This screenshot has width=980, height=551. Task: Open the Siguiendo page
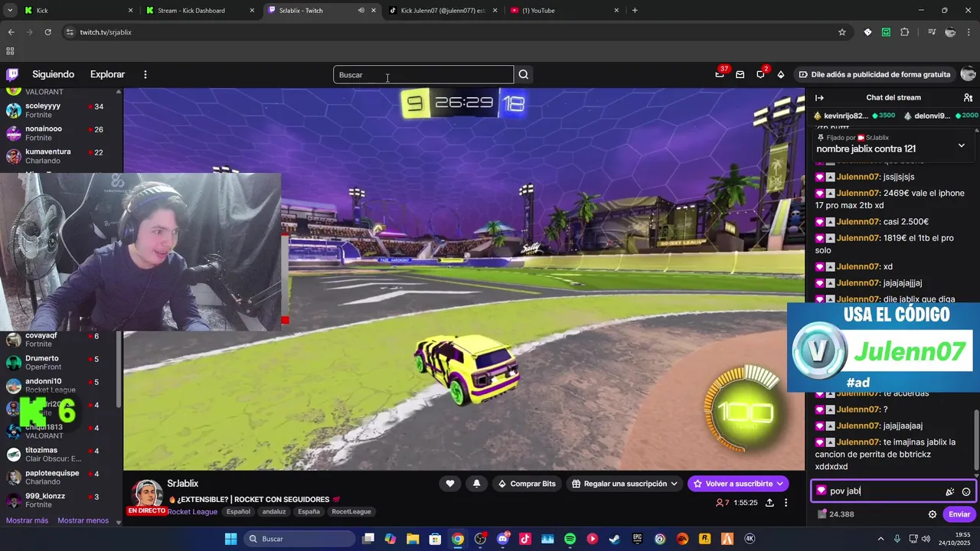[x=53, y=74]
